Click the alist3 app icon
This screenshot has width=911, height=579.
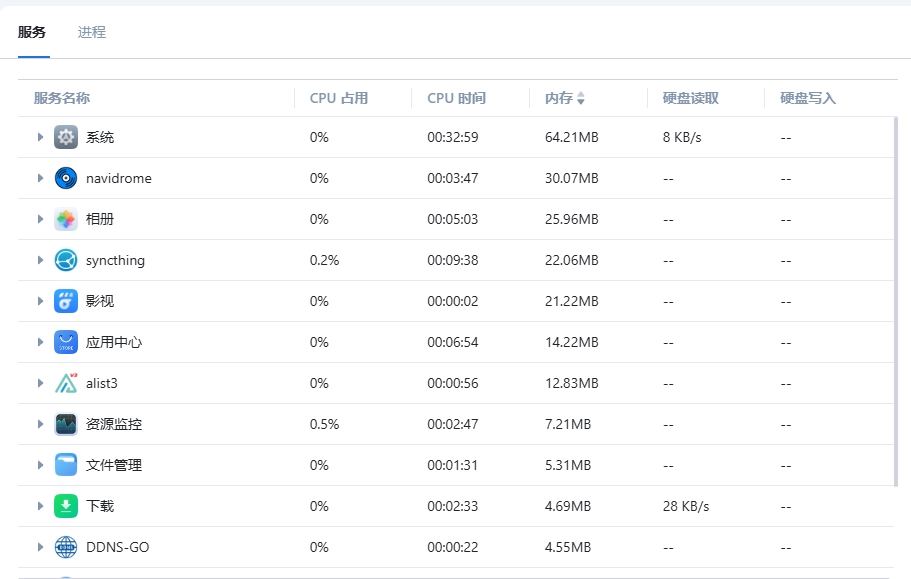66,383
